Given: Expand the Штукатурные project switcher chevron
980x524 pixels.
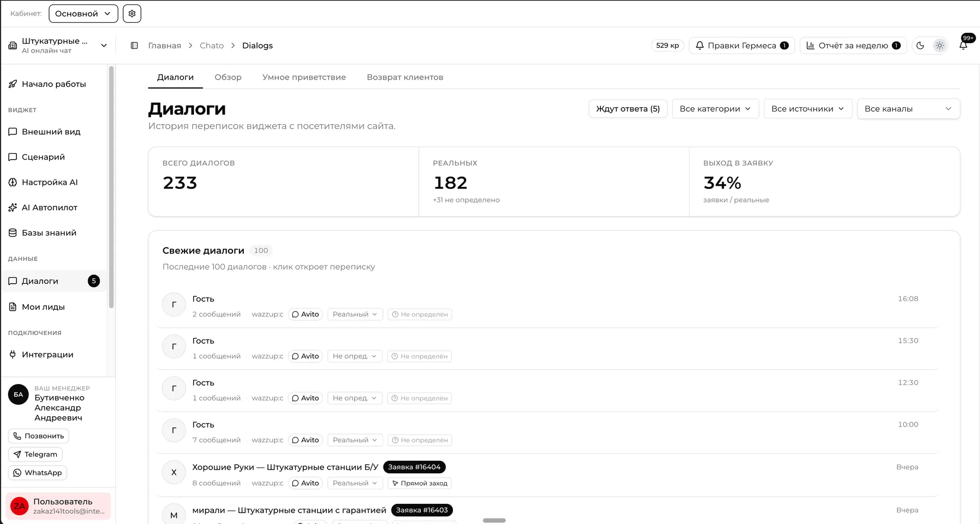Looking at the screenshot, I should 104,46.
